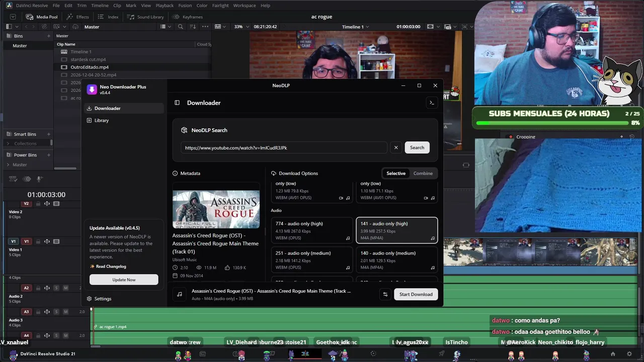The image size is (644, 362).
Task: Click the YouTube URL input field
Action: click(x=284, y=148)
